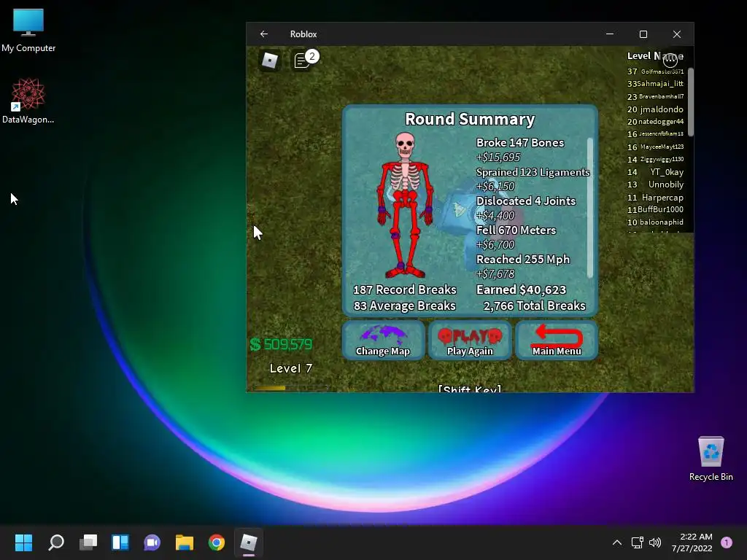This screenshot has height=560, width=747.
Task: Expand the hidden system tray icons chevron
Action: 617,542
